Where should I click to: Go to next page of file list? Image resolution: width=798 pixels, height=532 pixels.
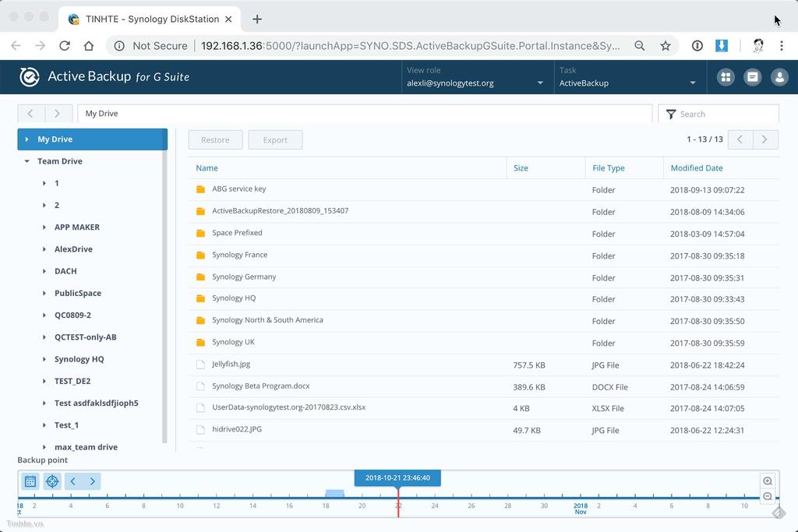tap(765, 139)
